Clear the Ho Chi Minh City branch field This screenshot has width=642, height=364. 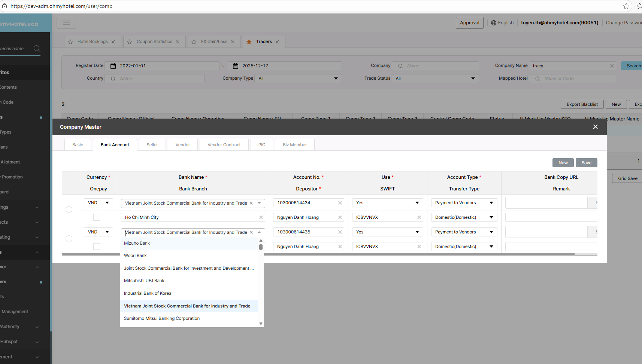click(x=261, y=217)
